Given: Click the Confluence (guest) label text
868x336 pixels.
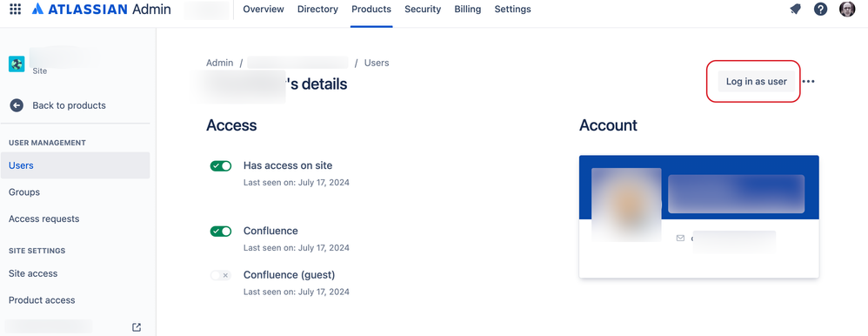Looking at the screenshot, I should [x=289, y=275].
